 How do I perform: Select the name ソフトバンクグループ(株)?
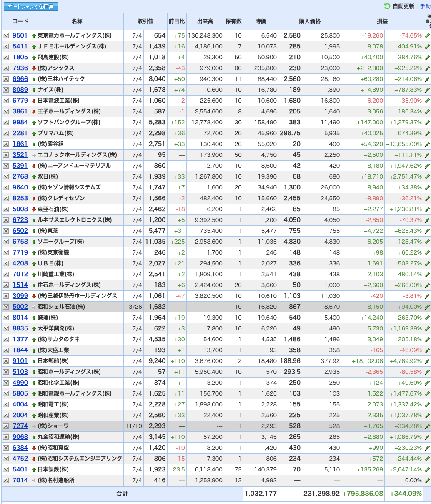point(69,122)
